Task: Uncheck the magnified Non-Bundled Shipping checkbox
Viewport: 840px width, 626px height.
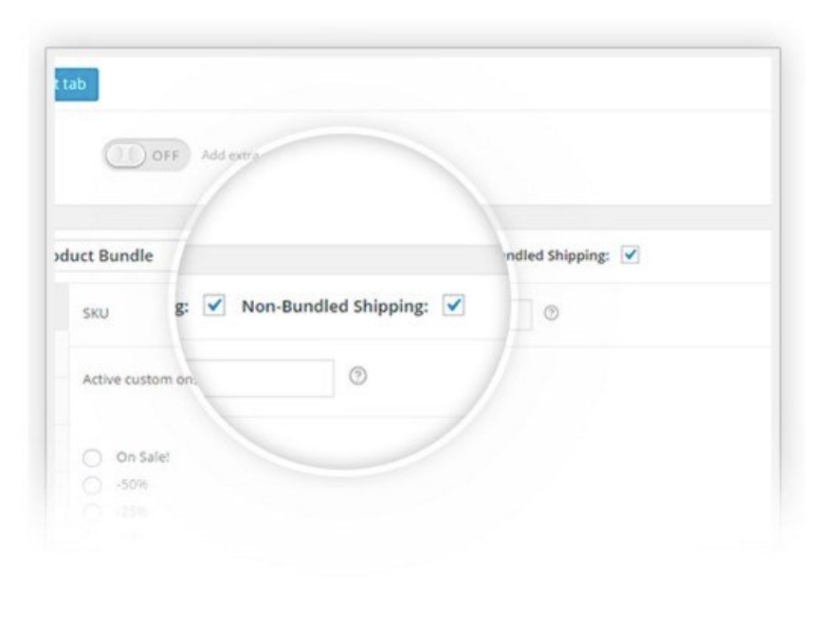Action: tap(454, 305)
